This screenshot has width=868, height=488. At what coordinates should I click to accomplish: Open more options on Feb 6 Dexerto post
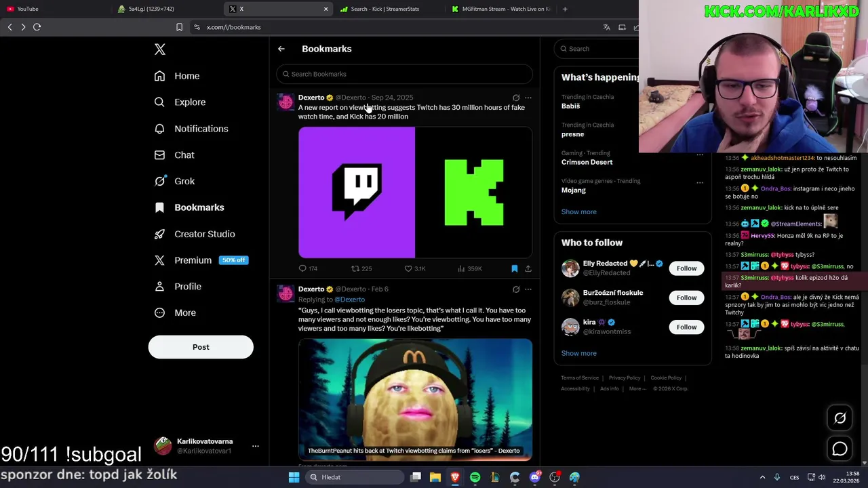point(528,289)
